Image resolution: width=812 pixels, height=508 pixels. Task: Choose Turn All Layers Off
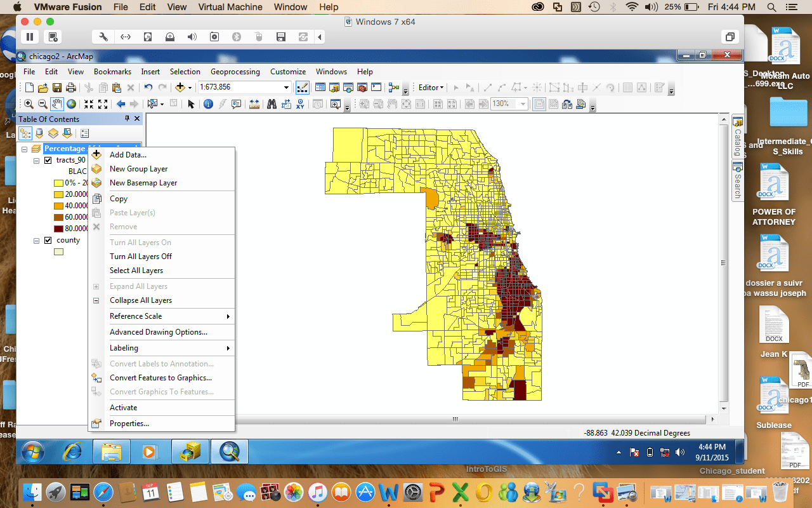[161, 257]
